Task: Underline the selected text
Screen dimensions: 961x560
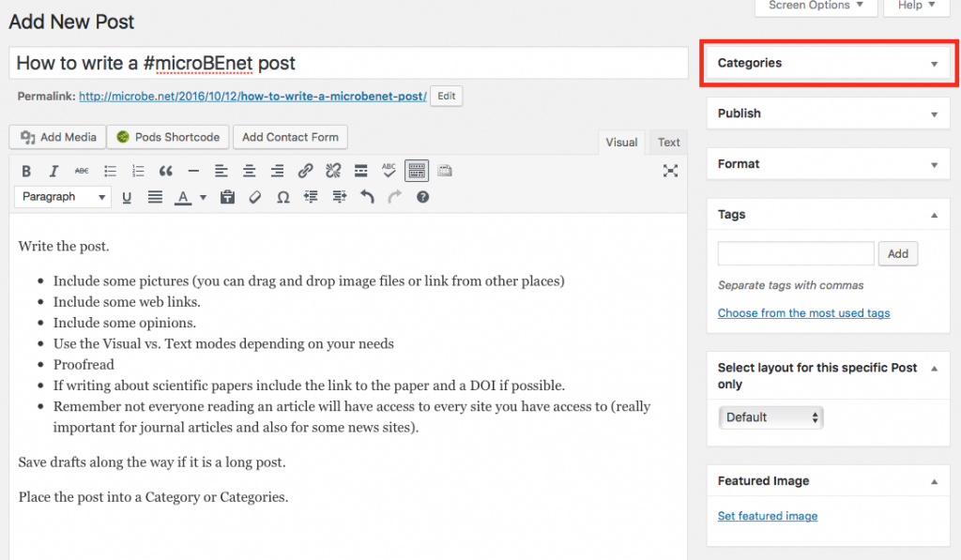Action: [x=127, y=197]
